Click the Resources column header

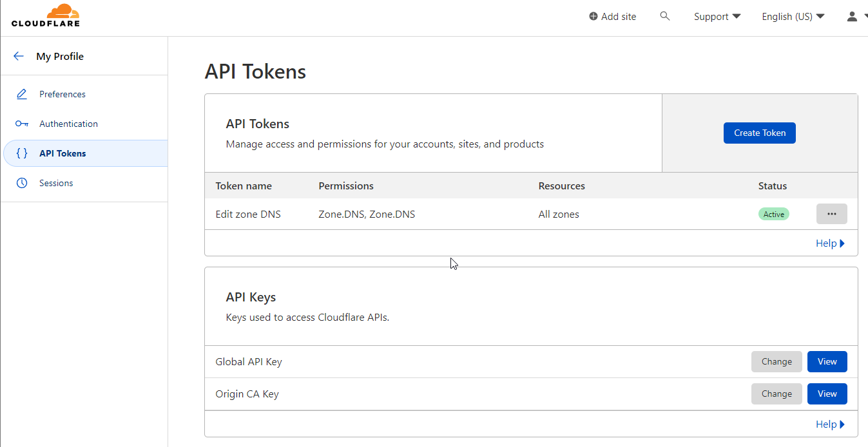[x=562, y=185]
